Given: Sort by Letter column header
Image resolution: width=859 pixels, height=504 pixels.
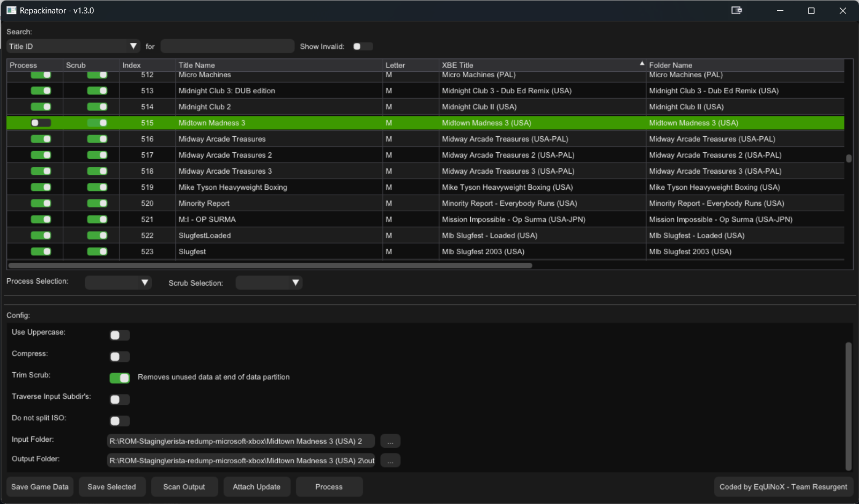Looking at the screenshot, I should 411,65.
